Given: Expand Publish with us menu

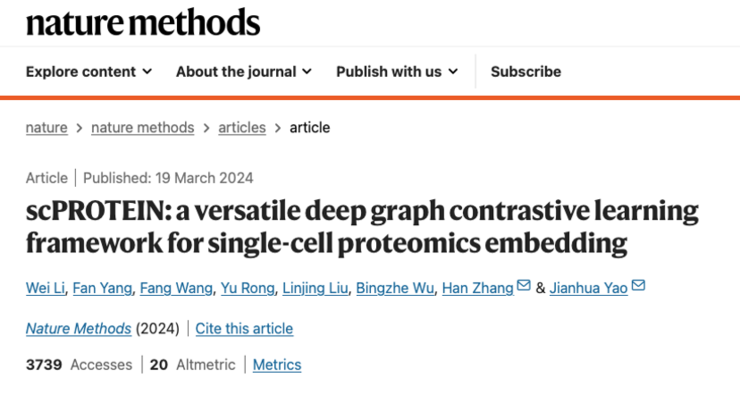Looking at the screenshot, I should (397, 72).
